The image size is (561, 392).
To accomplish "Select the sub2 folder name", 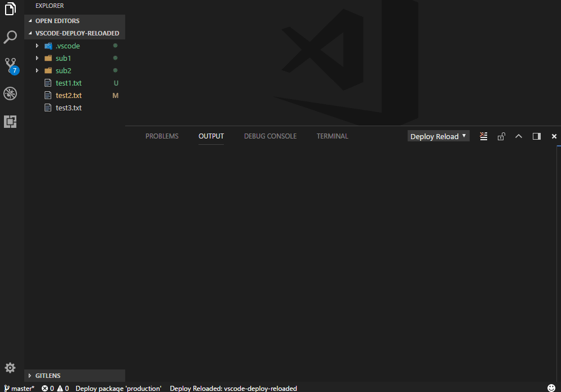I will click(x=63, y=70).
